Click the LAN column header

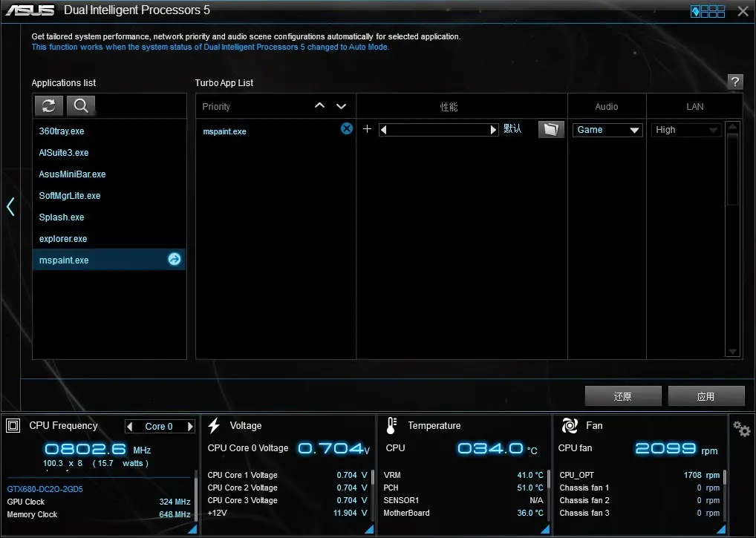(695, 106)
